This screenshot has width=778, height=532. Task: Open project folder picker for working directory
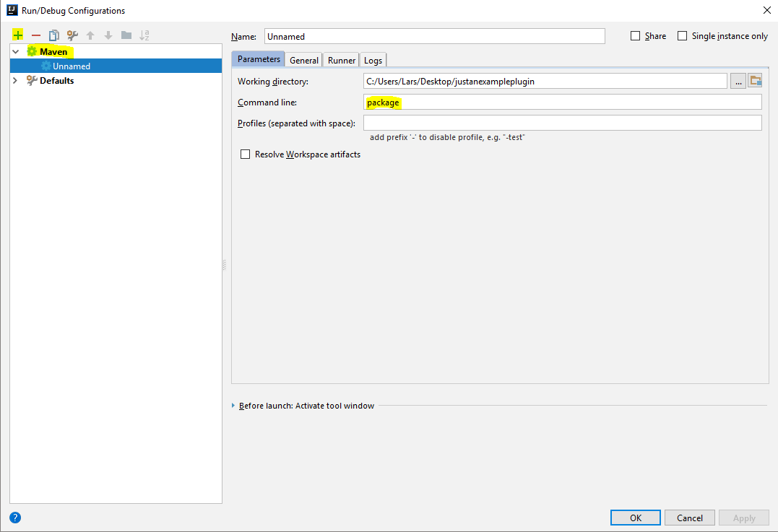click(x=756, y=81)
